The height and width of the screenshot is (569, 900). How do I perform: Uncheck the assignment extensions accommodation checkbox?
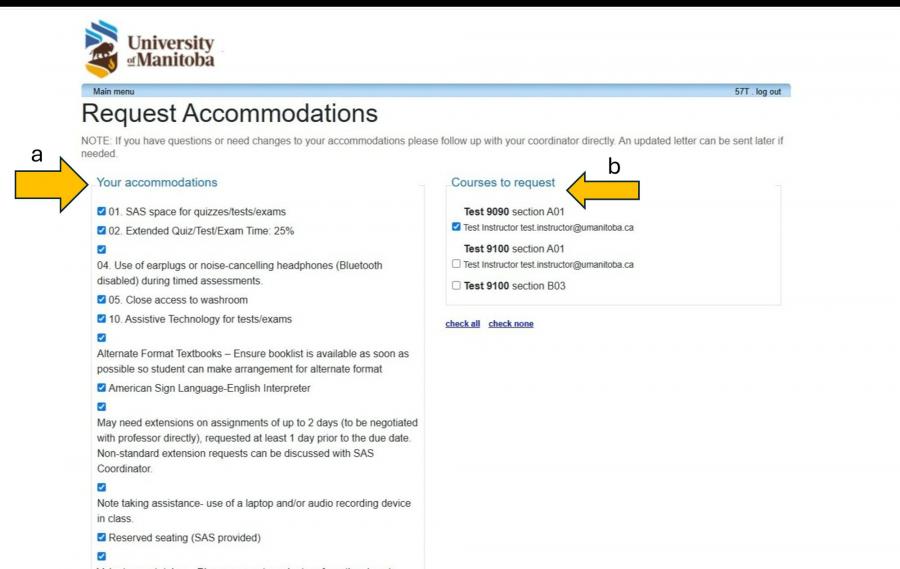pos(102,407)
